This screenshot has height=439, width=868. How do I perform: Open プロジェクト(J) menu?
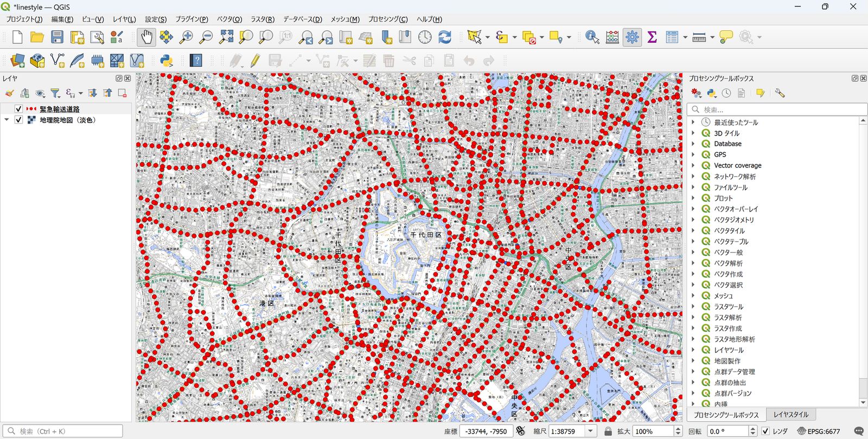coord(24,19)
